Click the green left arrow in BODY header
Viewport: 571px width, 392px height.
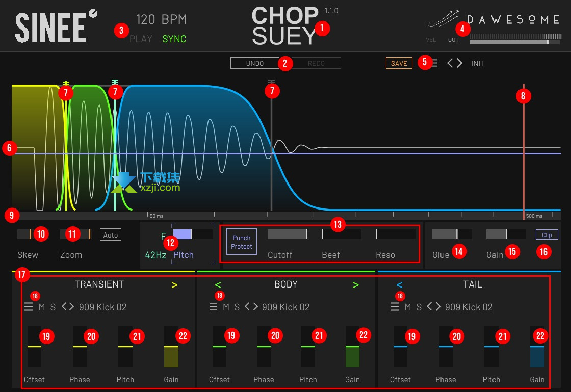tap(218, 285)
